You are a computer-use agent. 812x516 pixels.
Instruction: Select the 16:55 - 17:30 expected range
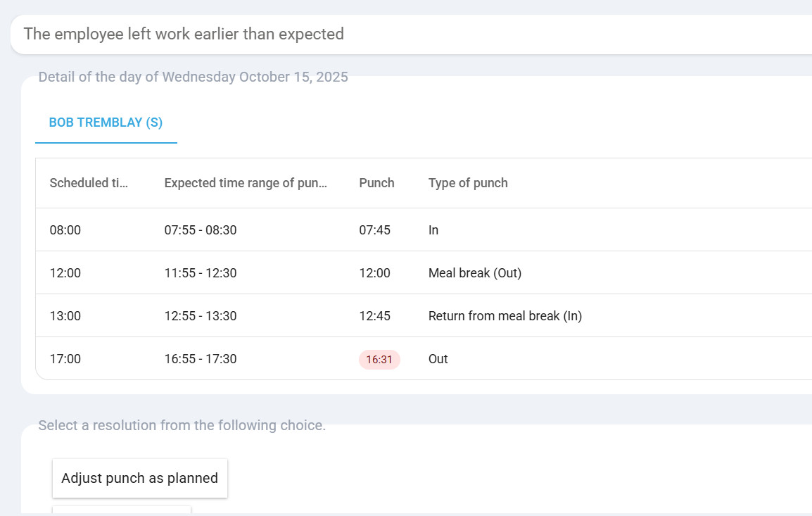[201, 359]
